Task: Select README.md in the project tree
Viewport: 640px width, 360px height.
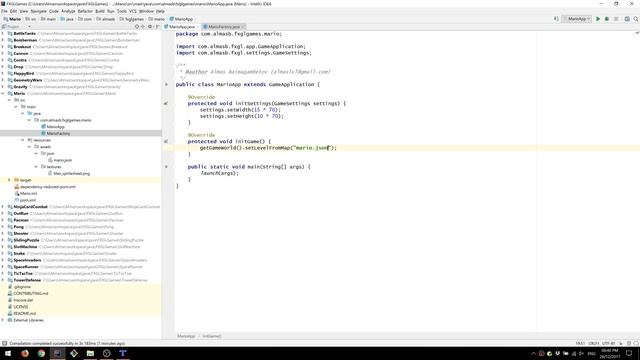Action: 24,313
